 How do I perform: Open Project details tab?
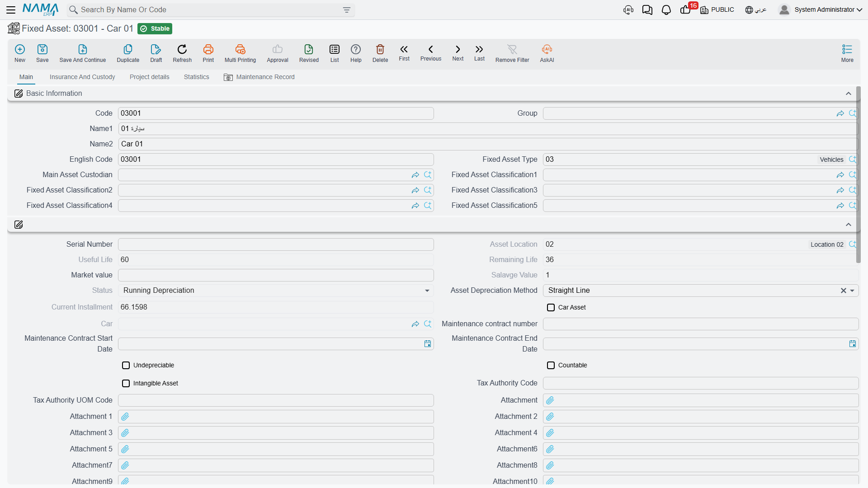pyautogui.click(x=150, y=77)
